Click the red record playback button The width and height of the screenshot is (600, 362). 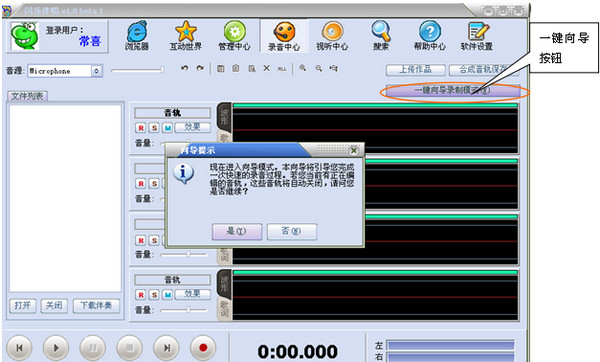pyautogui.click(x=203, y=347)
